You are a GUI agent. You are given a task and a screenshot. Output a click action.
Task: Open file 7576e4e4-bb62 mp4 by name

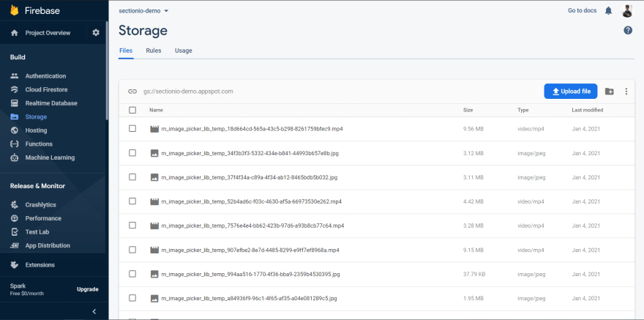(x=252, y=226)
